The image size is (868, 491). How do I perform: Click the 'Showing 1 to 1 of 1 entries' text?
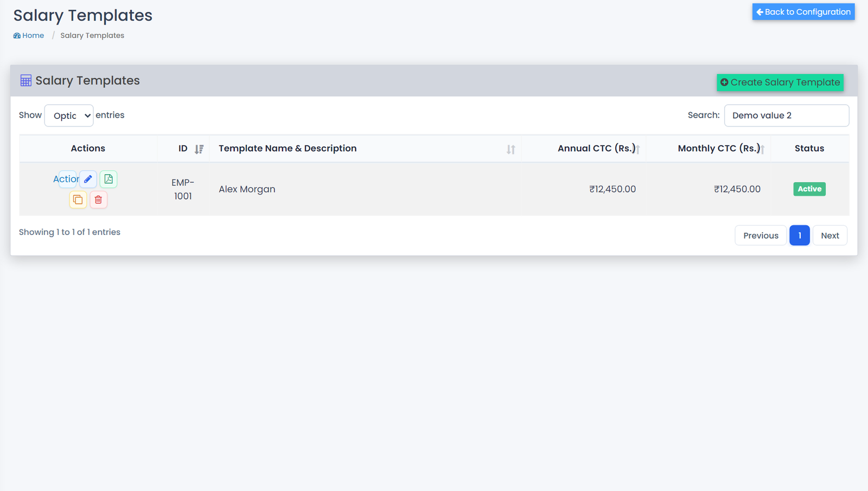tap(69, 232)
